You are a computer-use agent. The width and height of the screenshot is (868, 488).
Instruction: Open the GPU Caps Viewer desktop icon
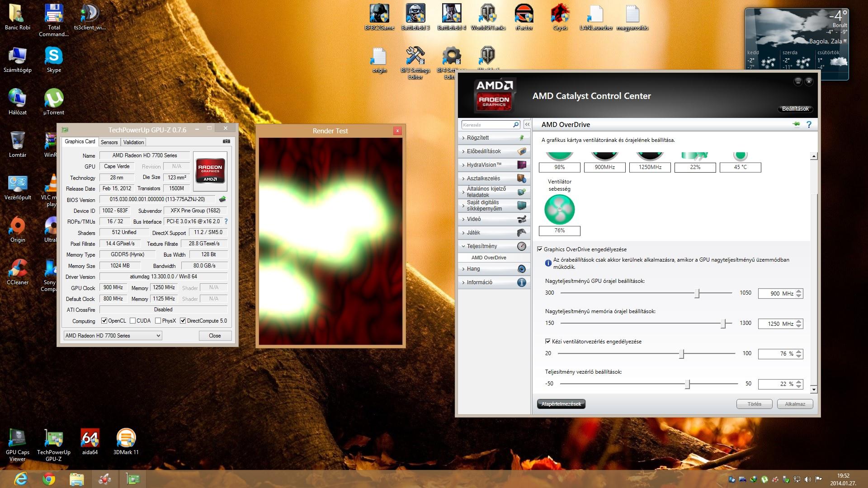pyautogui.click(x=18, y=445)
